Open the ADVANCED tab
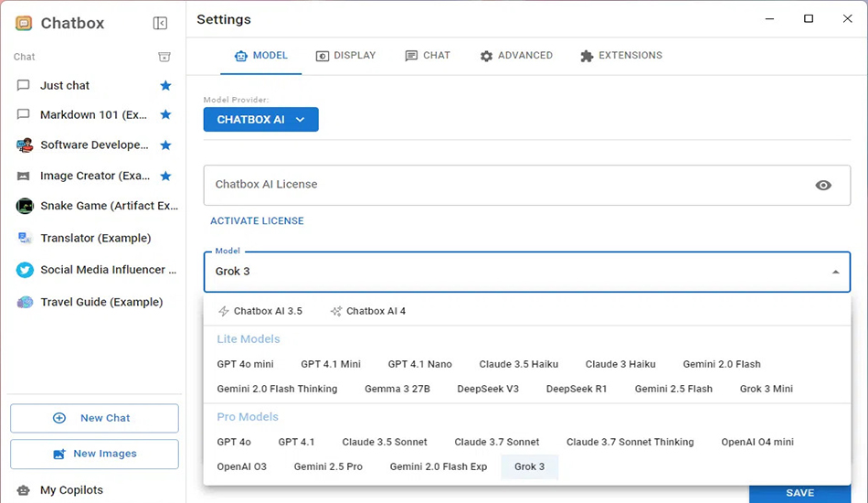868x503 pixels. (x=516, y=56)
